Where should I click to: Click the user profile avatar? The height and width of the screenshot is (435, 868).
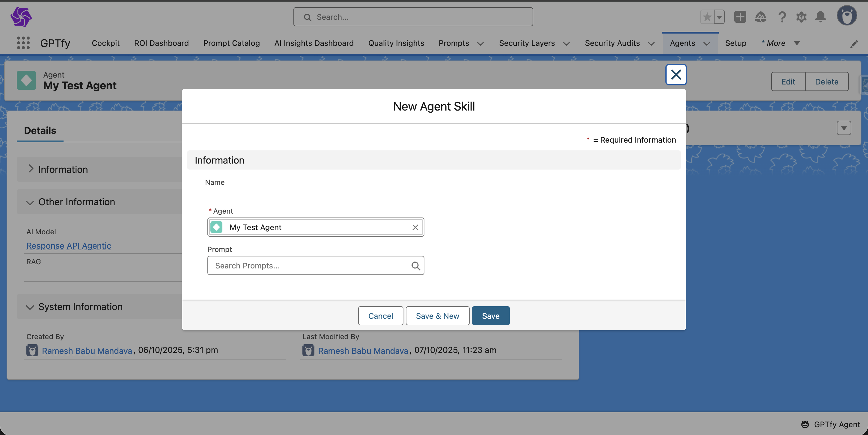point(846,16)
